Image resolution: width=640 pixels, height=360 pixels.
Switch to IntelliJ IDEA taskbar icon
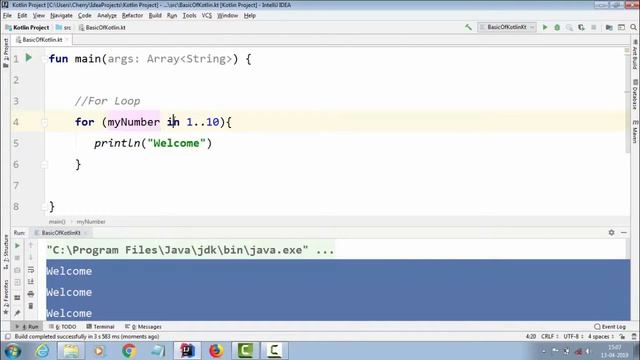(187, 351)
